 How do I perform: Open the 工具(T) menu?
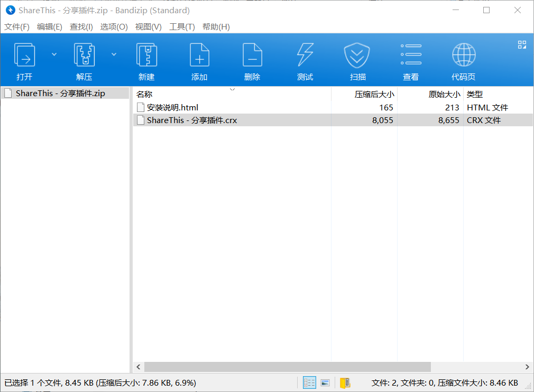(x=182, y=27)
